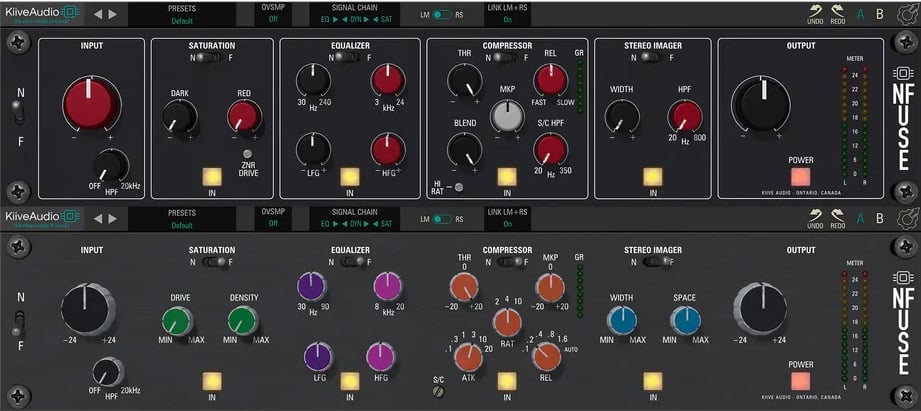Flip top Stereo Imager N/F switch
The height and width of the screenshot is (411, 921).
point(651,58)
